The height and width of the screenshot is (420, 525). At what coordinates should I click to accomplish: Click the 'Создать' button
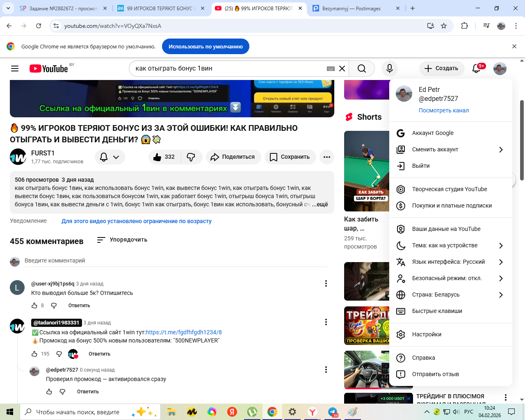(x=442, y=68)
